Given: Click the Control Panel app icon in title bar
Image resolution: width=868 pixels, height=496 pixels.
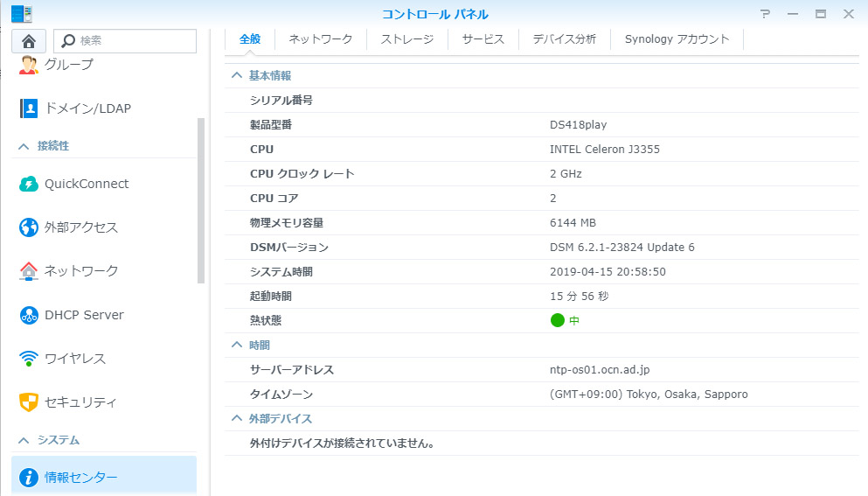Looking at the screenshot, I should click(x=22, y=14).
